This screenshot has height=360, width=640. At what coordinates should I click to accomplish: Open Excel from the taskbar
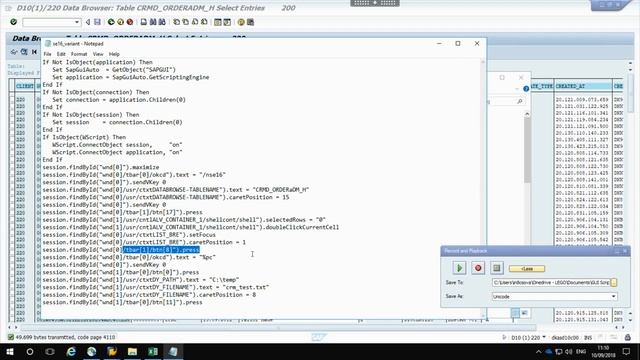click(153, 351)
